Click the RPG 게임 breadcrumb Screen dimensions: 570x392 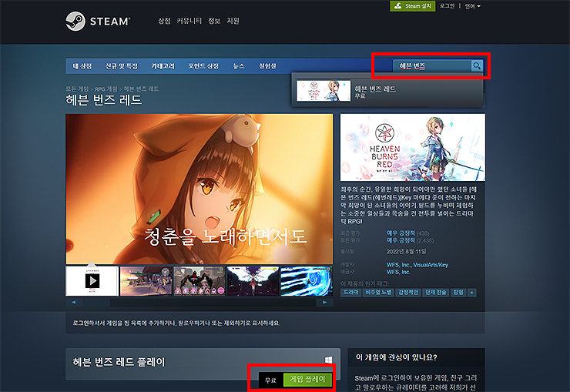(106, 89)
